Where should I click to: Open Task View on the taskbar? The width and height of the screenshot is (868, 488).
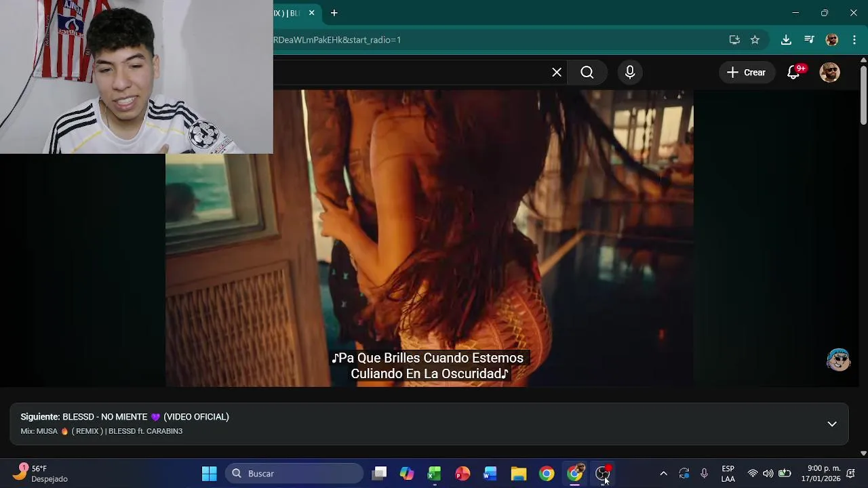click(379, 474)
